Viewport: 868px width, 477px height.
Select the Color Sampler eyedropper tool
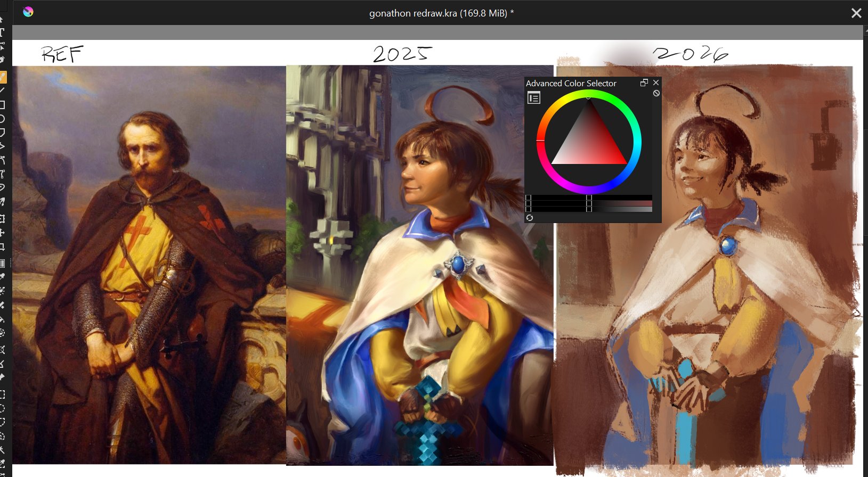point(2,277)
